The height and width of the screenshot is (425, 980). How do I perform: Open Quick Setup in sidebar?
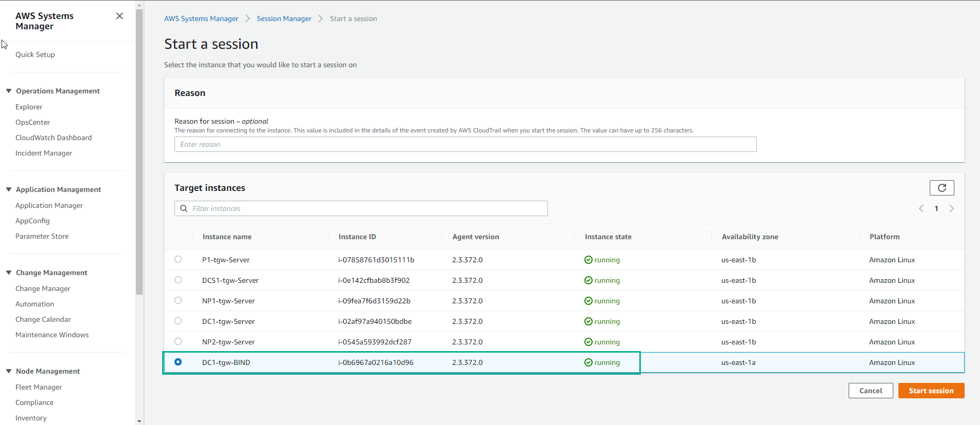[x=35, y=54]
